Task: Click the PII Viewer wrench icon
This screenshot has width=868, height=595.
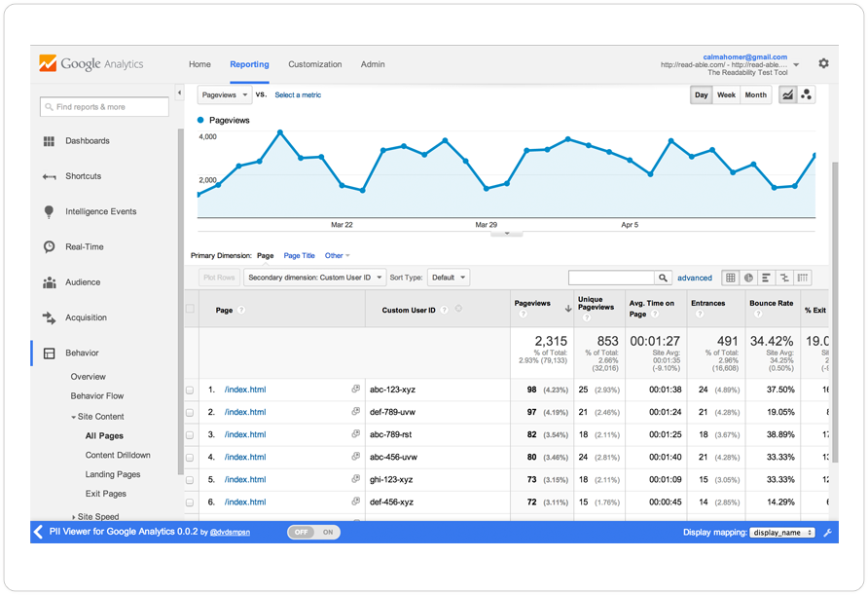Action: pyautogui.click(x=827, y=533)
